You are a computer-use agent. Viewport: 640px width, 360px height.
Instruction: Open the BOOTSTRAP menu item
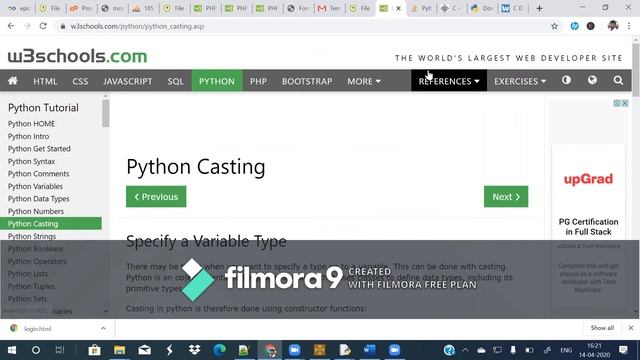point(307,81)
